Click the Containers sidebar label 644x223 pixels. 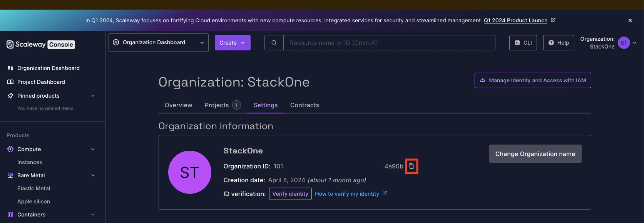coord(31,215)
